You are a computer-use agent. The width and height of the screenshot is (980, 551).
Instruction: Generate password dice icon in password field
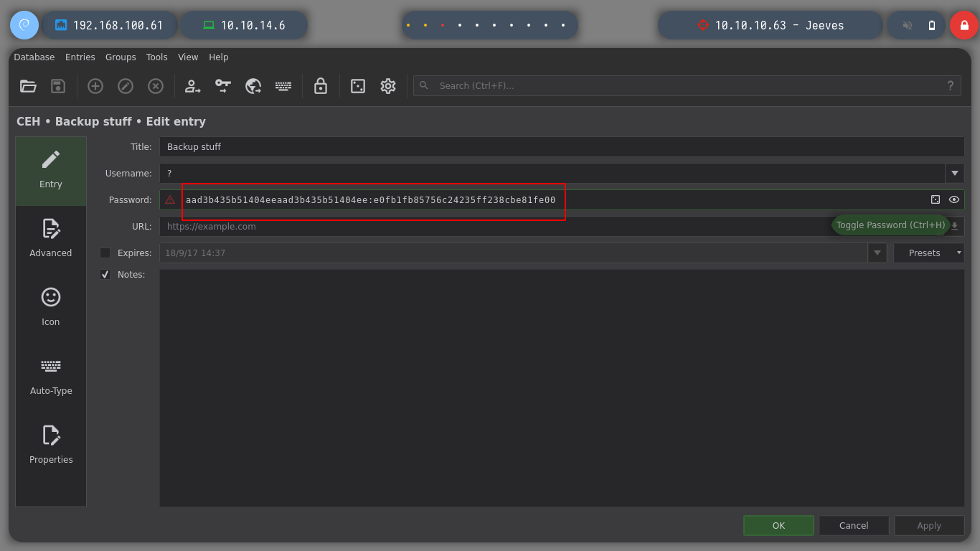click(936, 199)
